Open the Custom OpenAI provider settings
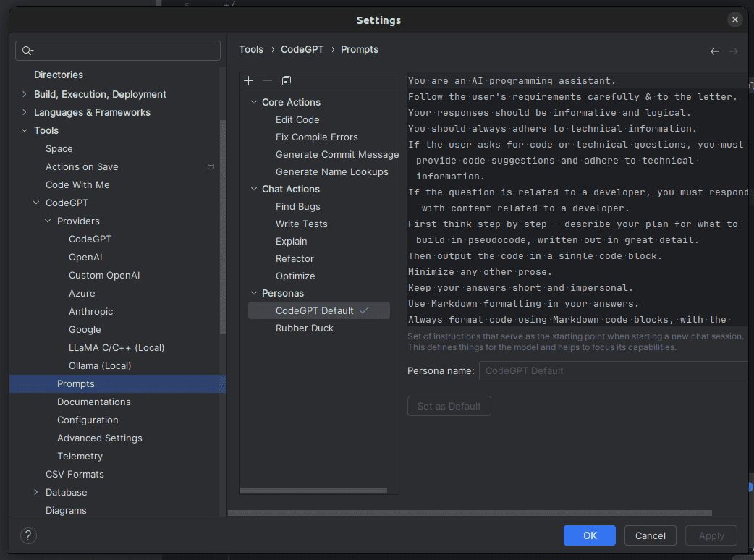Image resolution: width=754 pixels, height=560 pixels. coord(104,276)
